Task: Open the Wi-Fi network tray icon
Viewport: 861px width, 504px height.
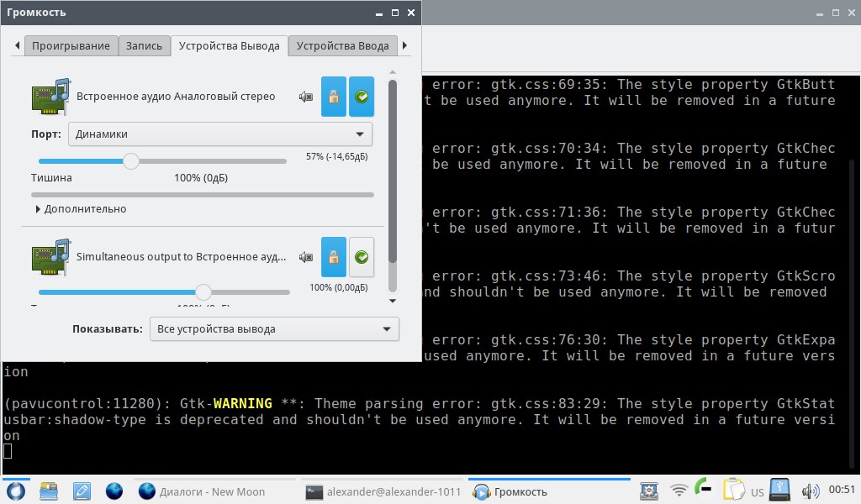Action: [679, 491]
